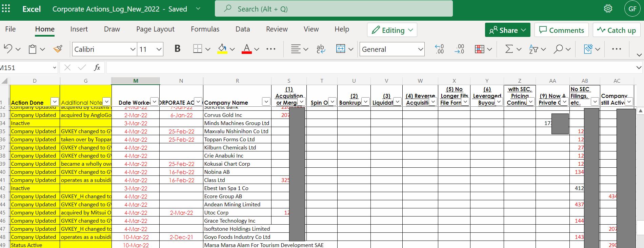The image size is (644, 248).
Task: Open the Review tab
Action: coord(277,29)
